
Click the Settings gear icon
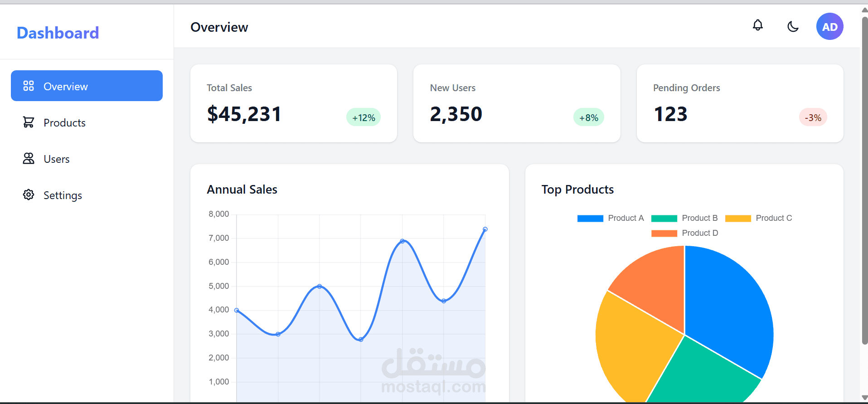coord(29,195)
